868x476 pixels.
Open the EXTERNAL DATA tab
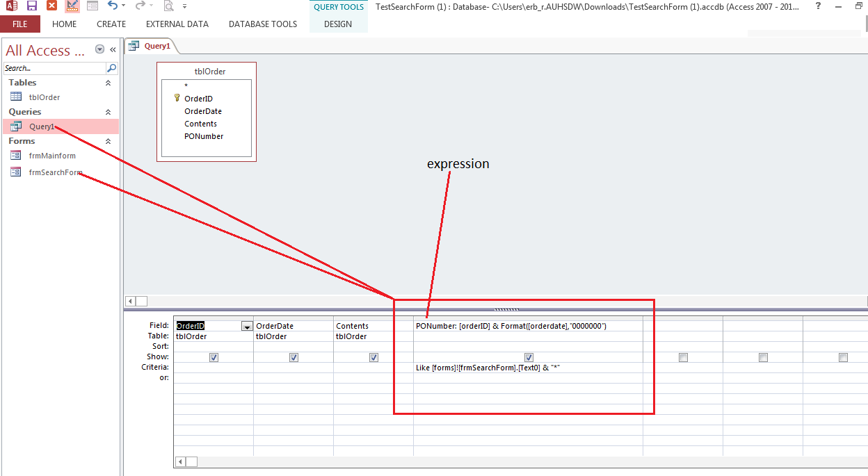click(x=177, y=24)
